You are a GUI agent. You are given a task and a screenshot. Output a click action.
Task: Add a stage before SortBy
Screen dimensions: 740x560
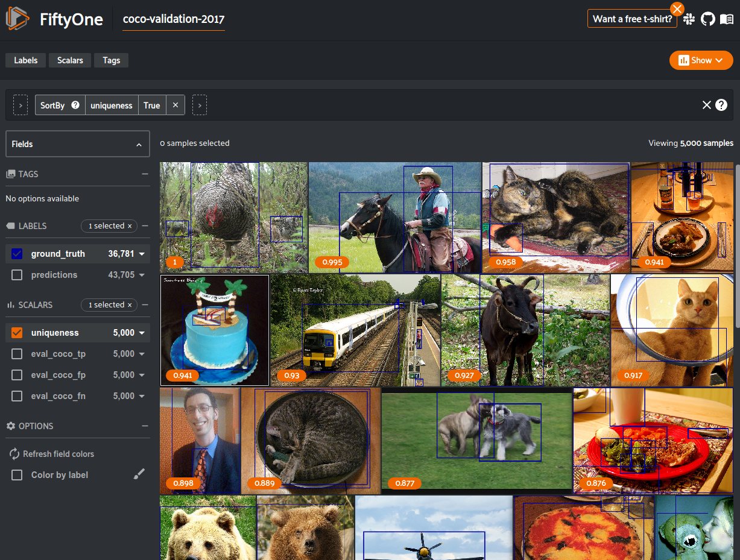21,105
